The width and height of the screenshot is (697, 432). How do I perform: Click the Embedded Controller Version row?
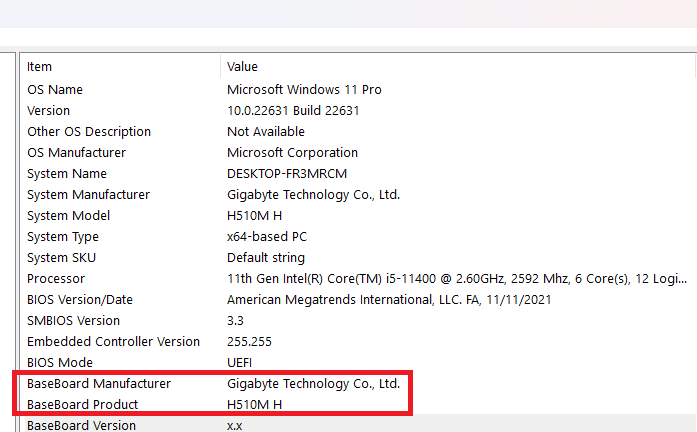click(114, 341)
